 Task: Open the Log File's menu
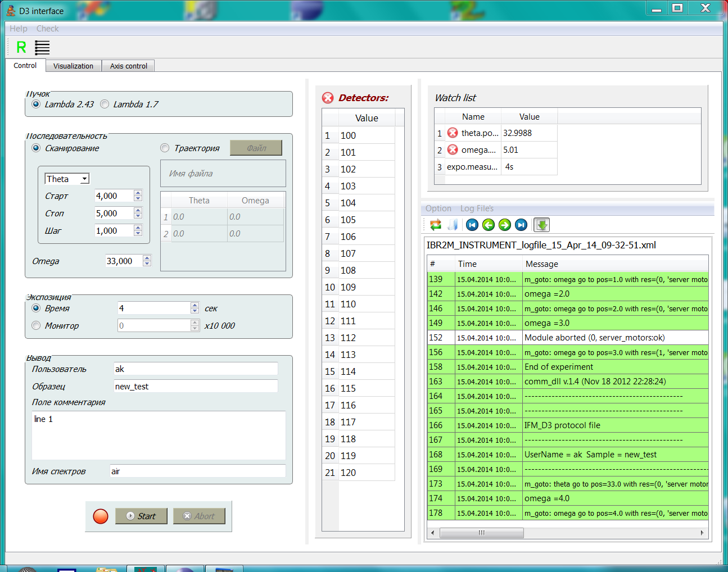(477, 208)
